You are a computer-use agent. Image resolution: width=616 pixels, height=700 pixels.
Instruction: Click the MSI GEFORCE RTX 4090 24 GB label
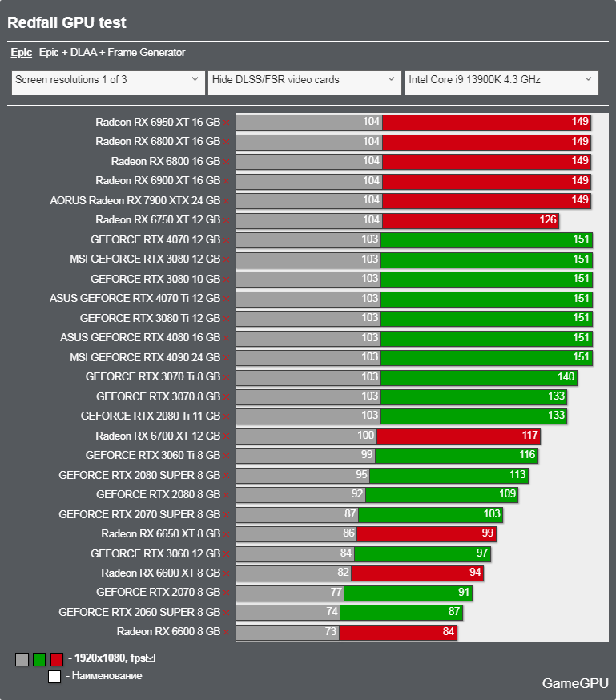click(x=145, y=357)
